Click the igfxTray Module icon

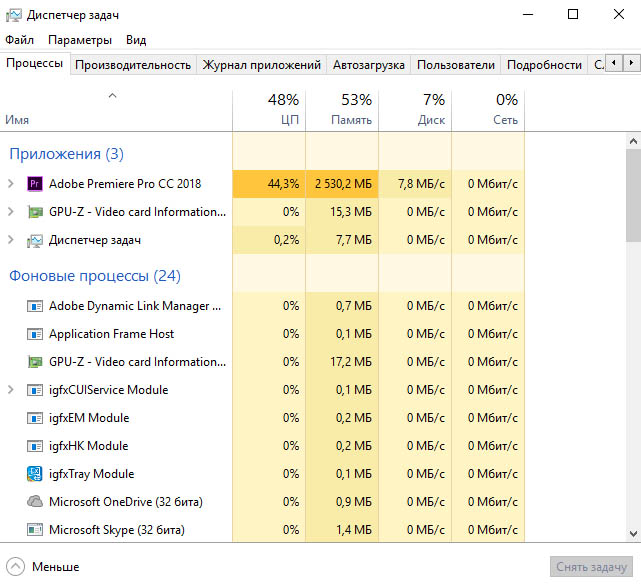tap(35, 474)
